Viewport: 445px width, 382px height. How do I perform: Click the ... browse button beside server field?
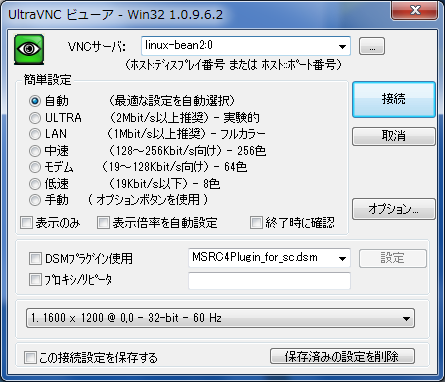click(372, 46)
